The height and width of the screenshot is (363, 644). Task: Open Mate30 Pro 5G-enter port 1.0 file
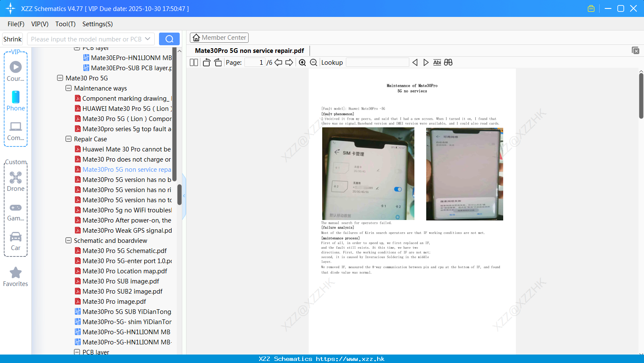[123, 261]
